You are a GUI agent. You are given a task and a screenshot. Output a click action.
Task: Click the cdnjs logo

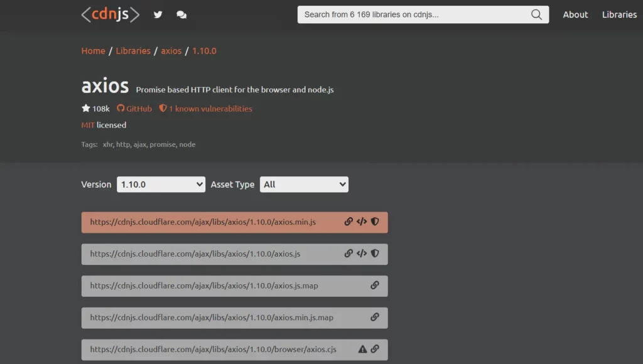111,15
